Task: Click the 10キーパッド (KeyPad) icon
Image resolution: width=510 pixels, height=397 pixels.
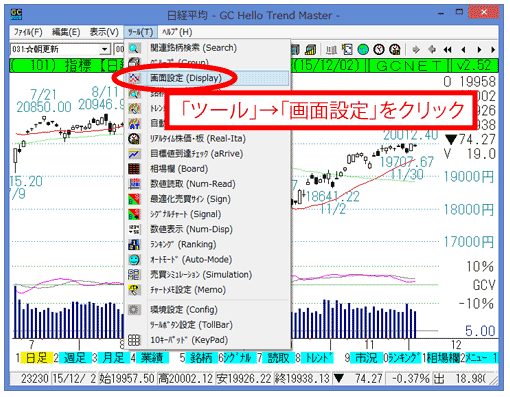Action: point(134,340)
